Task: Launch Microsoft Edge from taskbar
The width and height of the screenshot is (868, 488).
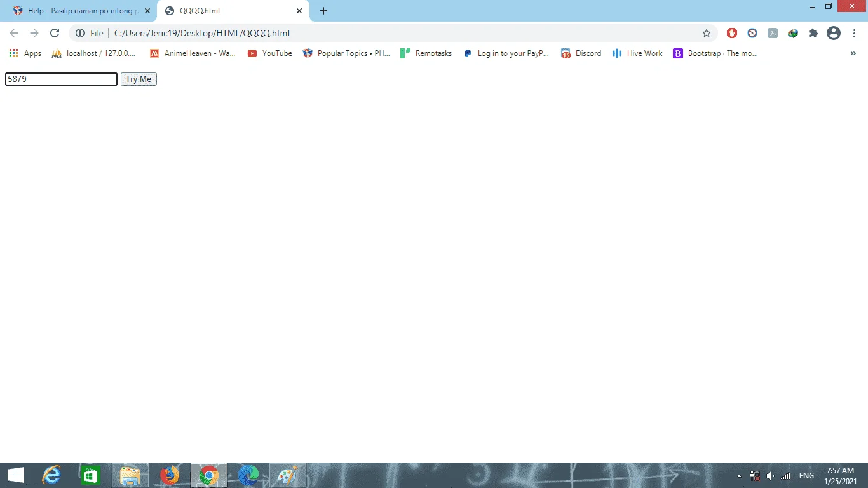Action: point(248,475)
